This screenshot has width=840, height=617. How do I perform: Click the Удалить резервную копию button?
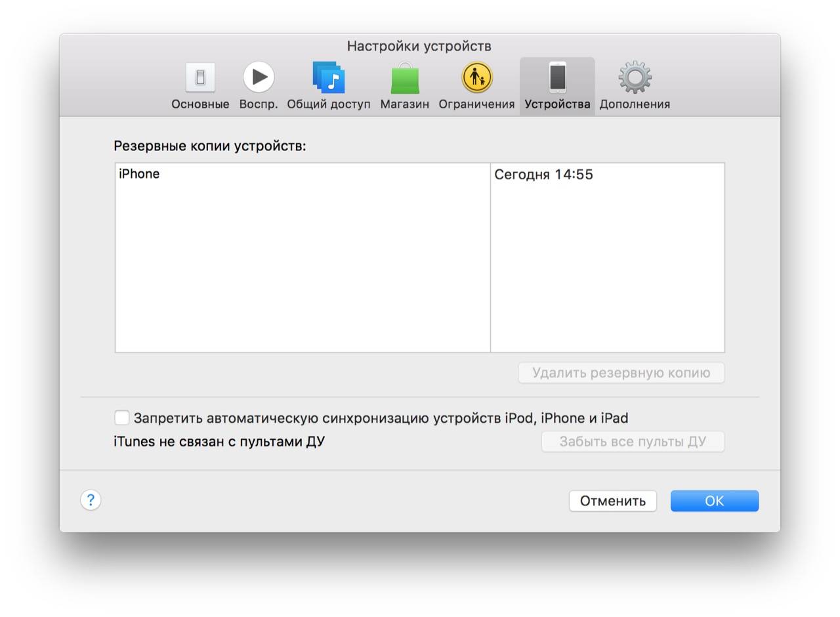pyautogui.click(x=621, y=373)
